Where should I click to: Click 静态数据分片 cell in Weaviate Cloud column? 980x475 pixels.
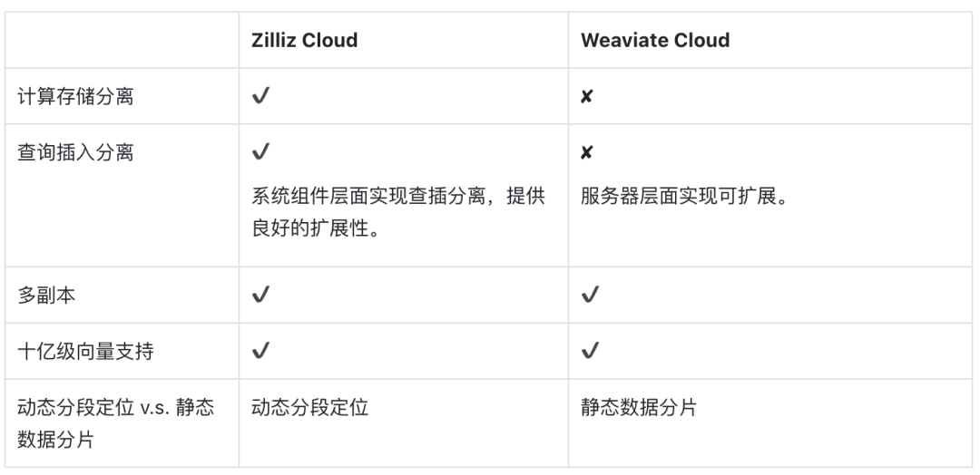[639, 408]
